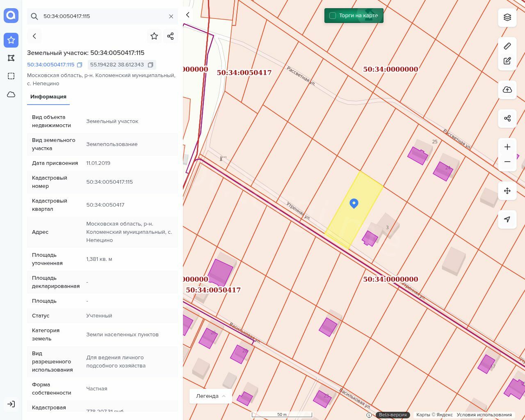Share the land parcel info
This screenshot has height=420, width=525.
click(171, 36)
